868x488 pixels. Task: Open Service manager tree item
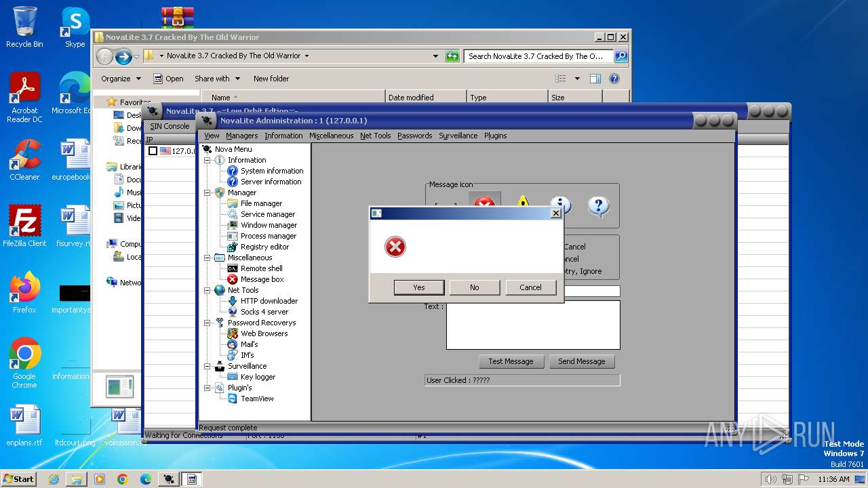pos(267,214)
